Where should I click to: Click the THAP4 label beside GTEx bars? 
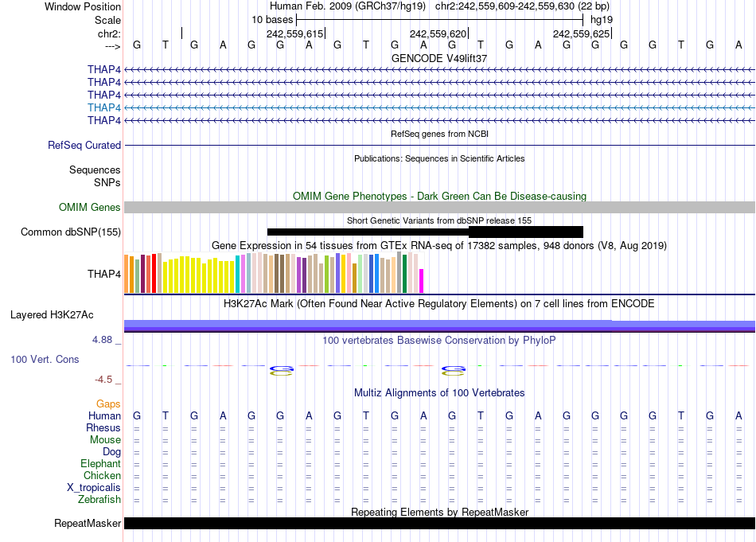click(104, 274)
